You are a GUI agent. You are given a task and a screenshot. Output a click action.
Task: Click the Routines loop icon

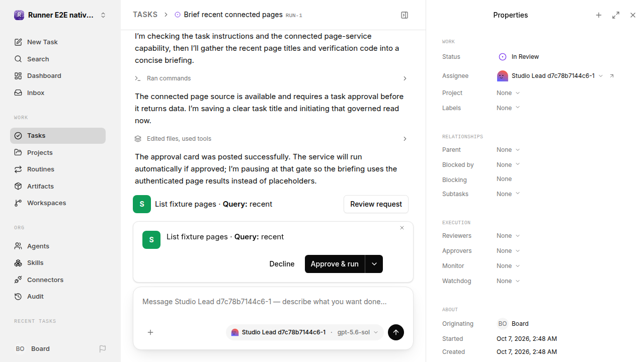[18, 169]
